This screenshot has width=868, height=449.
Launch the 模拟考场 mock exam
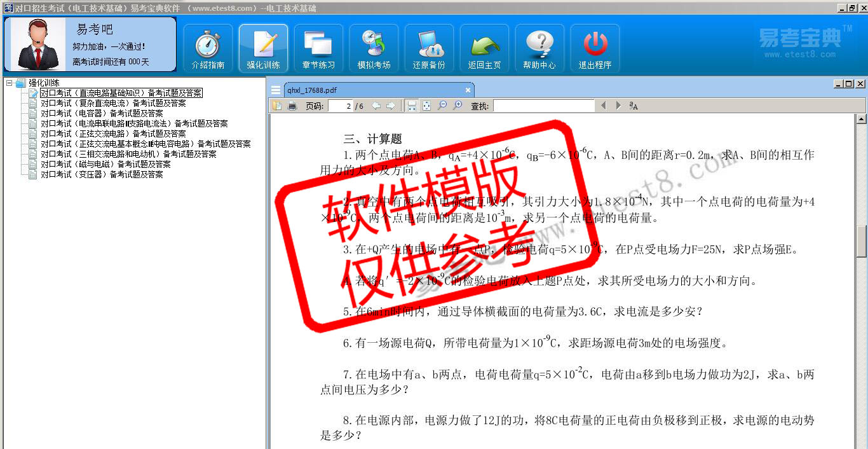click(374, 49)
